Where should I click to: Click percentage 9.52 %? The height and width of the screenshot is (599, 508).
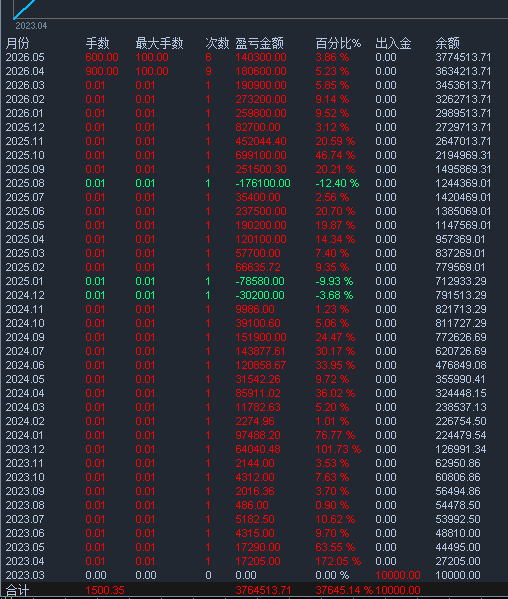[332, 113]
